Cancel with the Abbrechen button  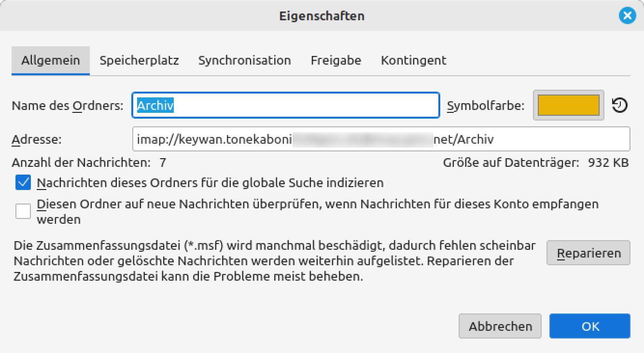click(500, 326)
